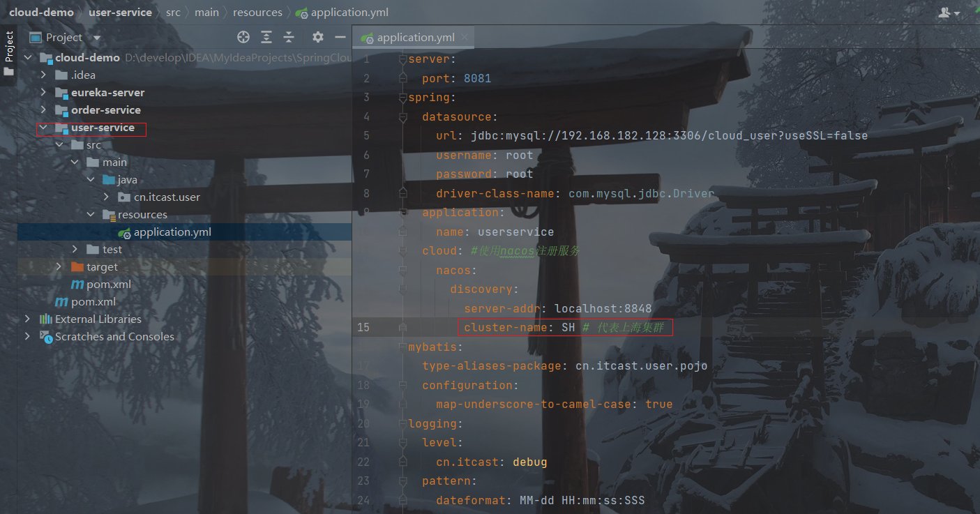
Task: Click the Collapse All icon in Project panel
Action: click(x=289, y=37)
